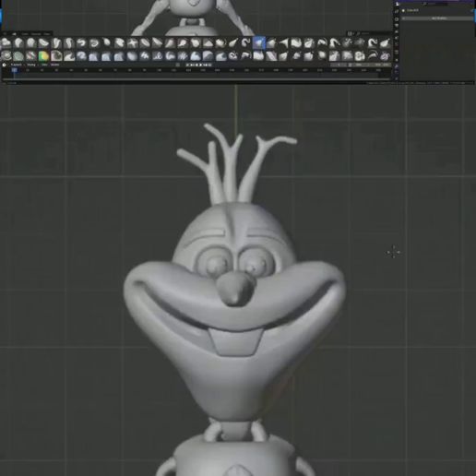Screen dimensions: 476x476
Task: Select the blue-highlighted active sculpt brush
Action: [258, 43]
